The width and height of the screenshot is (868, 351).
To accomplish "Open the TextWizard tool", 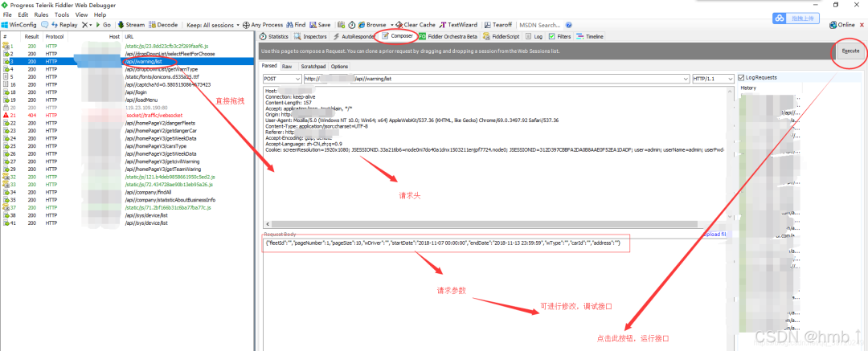I will pyautogui.click(x=458, y=25).
